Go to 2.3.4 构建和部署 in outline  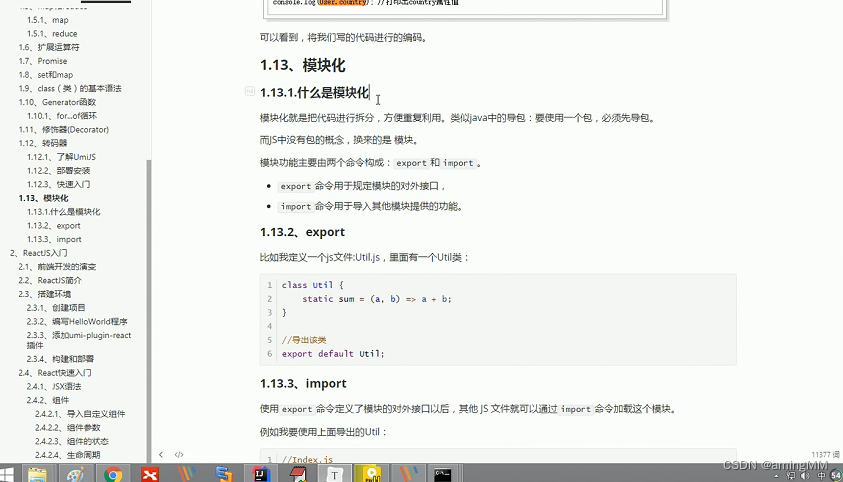(60, 359)
